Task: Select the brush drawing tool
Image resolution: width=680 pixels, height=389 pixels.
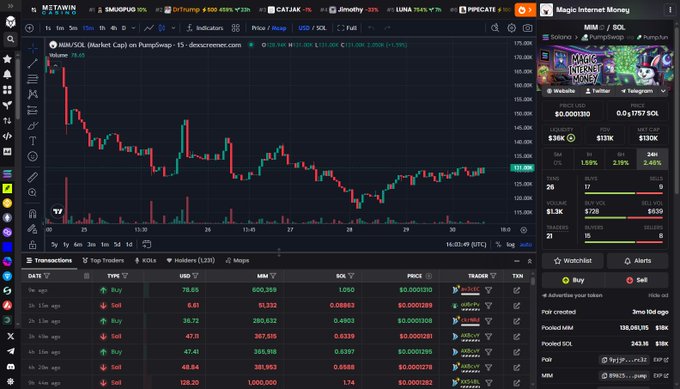Action: coord(33,125)
